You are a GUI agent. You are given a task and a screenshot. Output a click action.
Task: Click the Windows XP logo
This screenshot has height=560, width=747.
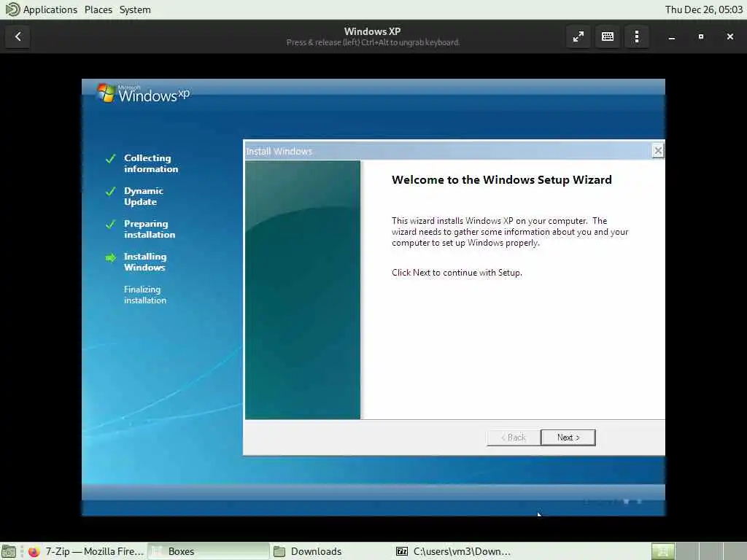tap(143, 93)
